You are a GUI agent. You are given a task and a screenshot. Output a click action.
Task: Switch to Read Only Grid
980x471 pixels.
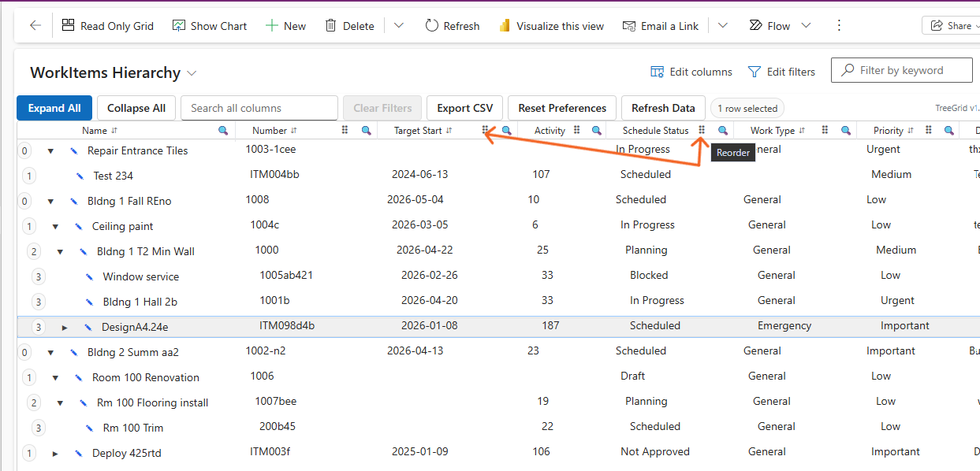(108, 26)
